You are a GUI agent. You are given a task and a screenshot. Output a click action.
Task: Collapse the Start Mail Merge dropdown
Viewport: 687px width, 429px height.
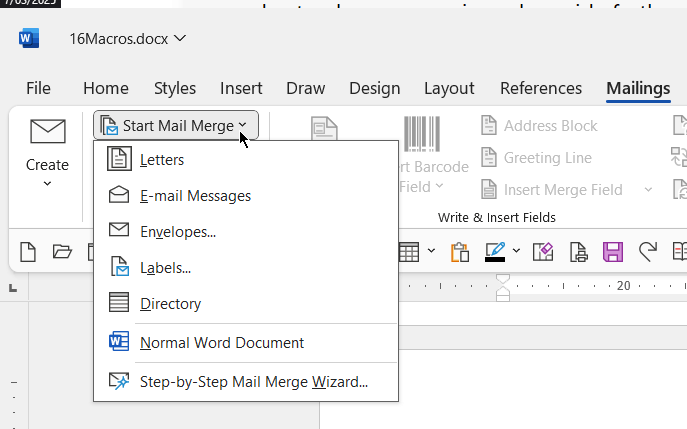(176, 126)
